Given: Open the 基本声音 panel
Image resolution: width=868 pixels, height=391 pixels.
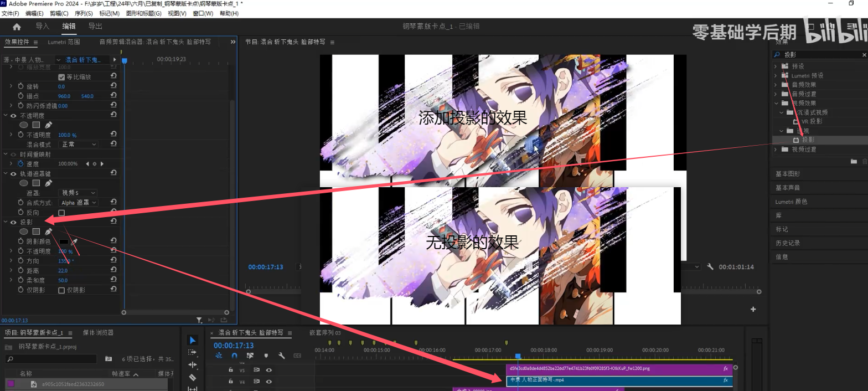Looking at the screenshot, I should pos(787,188).
